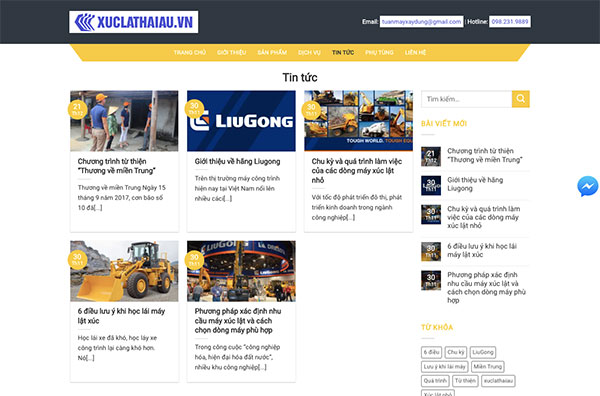The width and height of the screenshot is (600, 396).
Task: Click into the Tìm kiếm search field
Action: [x=466, y=99]
